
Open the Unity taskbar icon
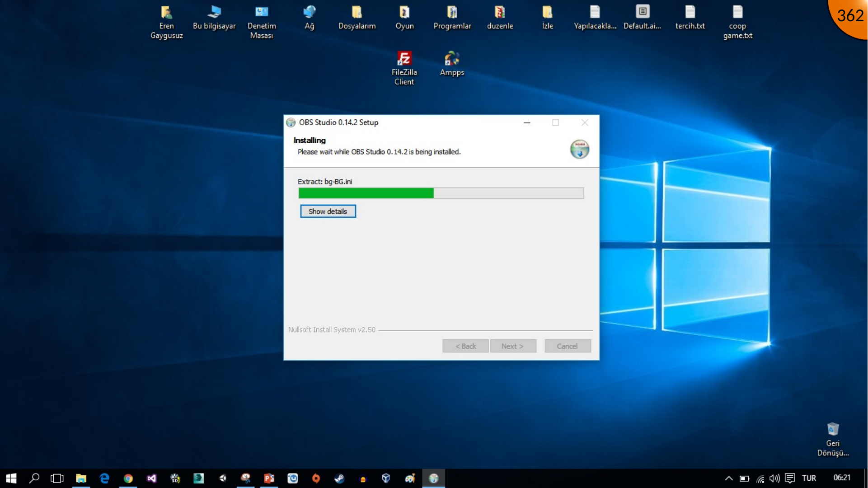tap(222, 478)
